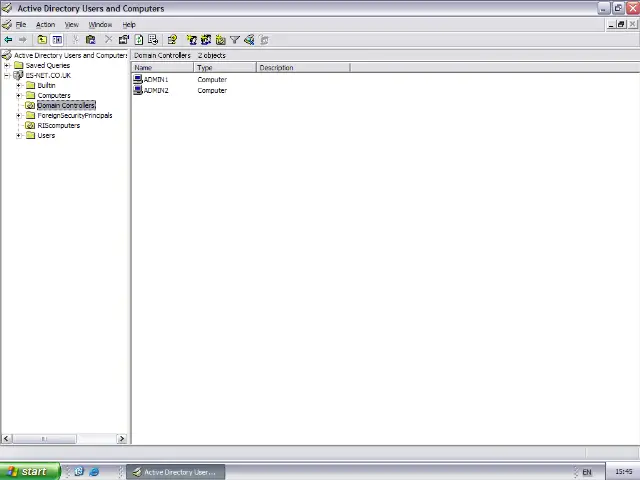Screen dimensions: 640x480
Task: Expand the ForeignSecurityPrincipals container
Action: [18, 116]
